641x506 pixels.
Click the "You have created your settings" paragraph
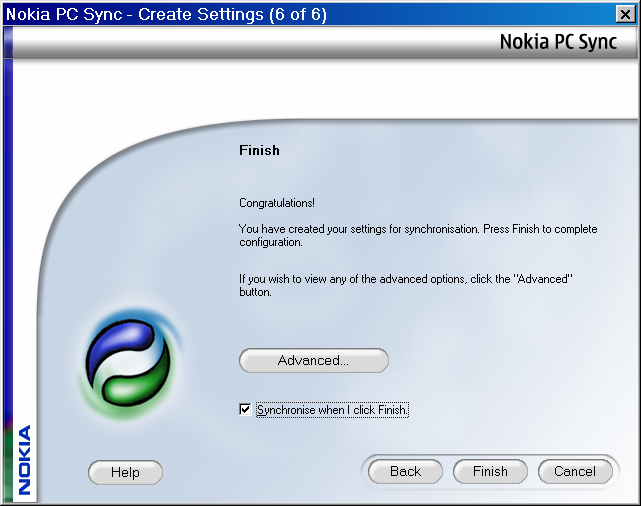coord(418,235)
